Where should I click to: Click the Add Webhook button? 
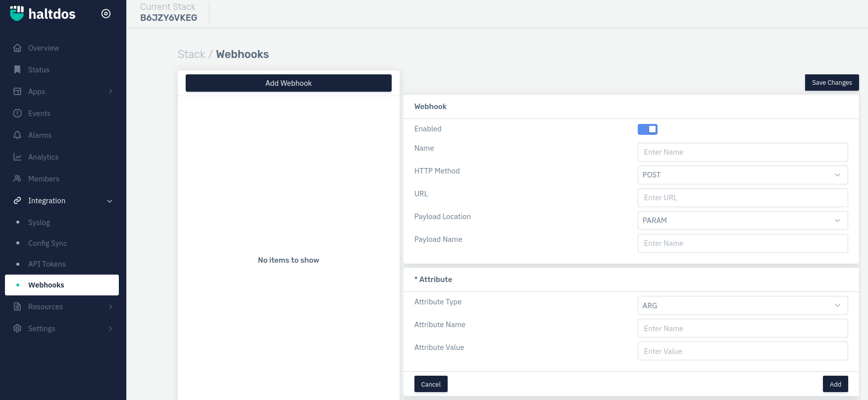click(x=289, y=83)
